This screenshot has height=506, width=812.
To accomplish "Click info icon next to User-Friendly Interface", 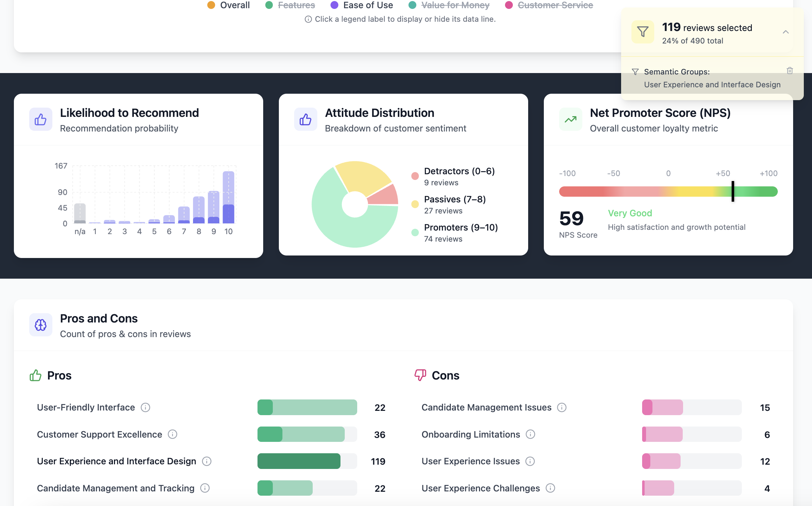I will pos(145,407).
